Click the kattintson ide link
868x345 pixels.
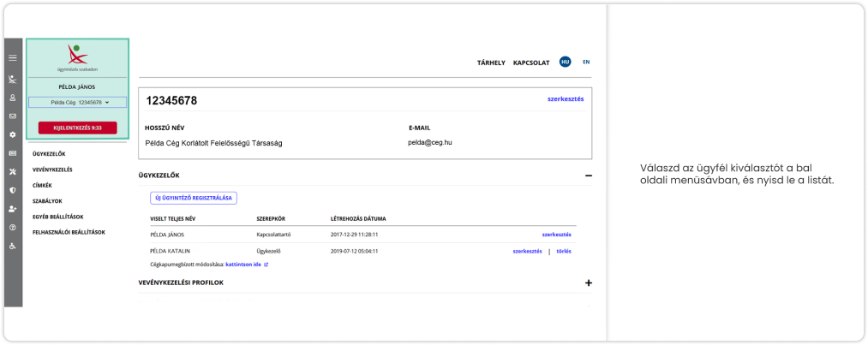tap(246, 265)
